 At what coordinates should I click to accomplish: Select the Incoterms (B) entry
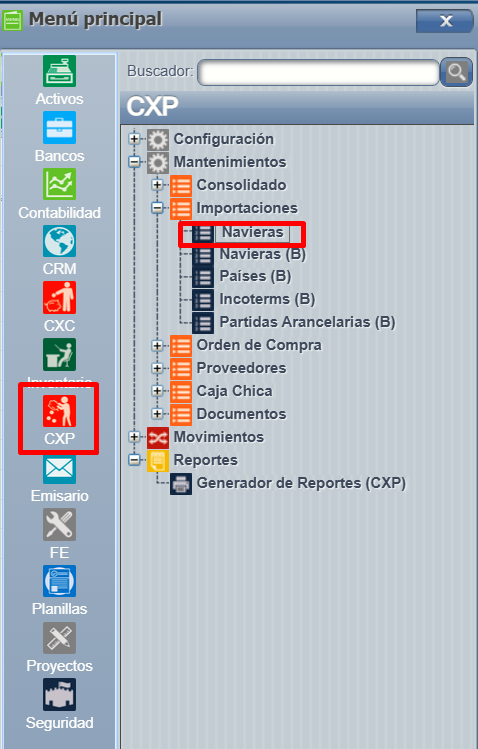pos(267,300)
